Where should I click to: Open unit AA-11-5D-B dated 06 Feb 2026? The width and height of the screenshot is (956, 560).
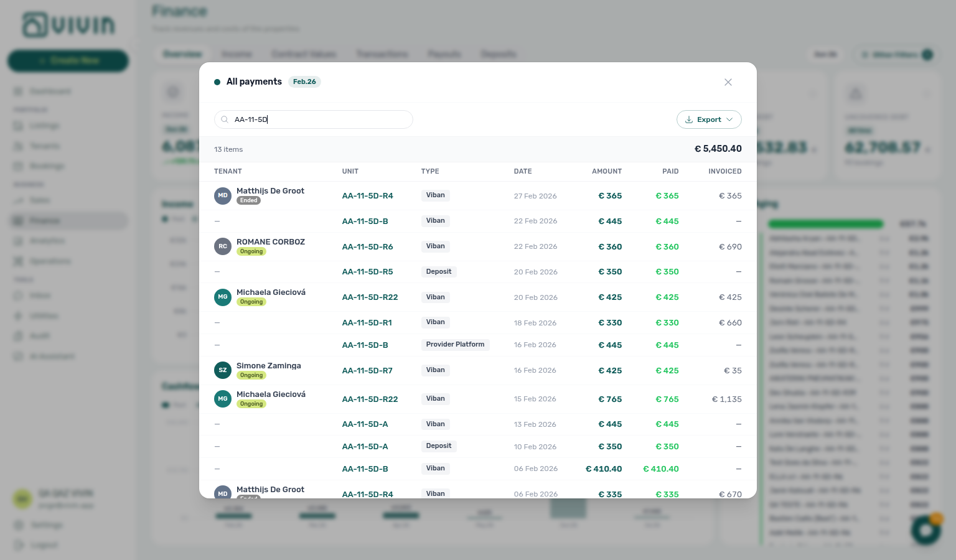[x=365, y=469]
